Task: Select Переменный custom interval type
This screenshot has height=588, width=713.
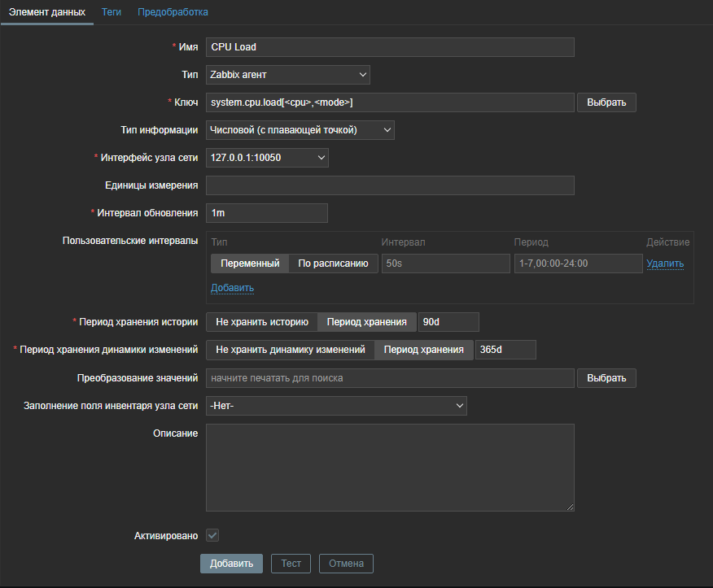Action: tap(250, 264)
